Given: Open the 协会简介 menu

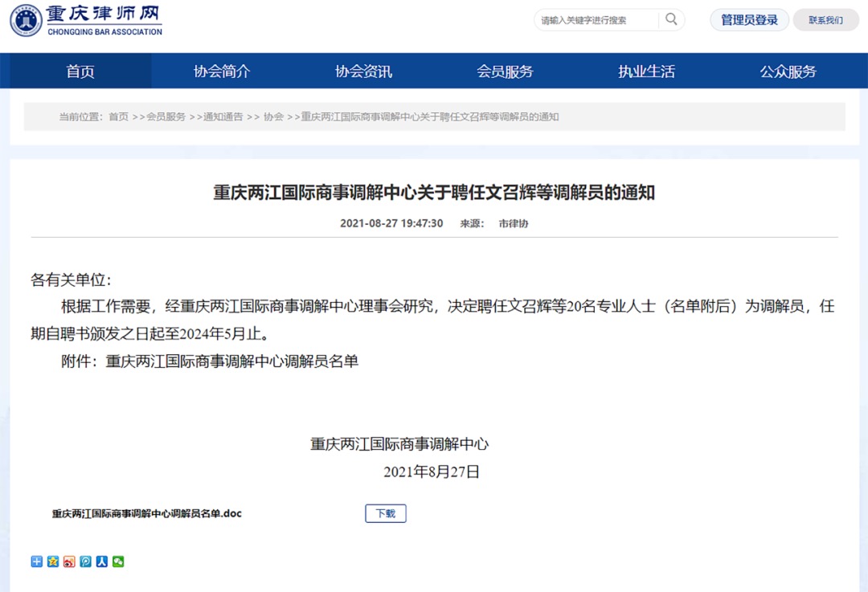Looking at the screenshot, I should pos(221,71).
